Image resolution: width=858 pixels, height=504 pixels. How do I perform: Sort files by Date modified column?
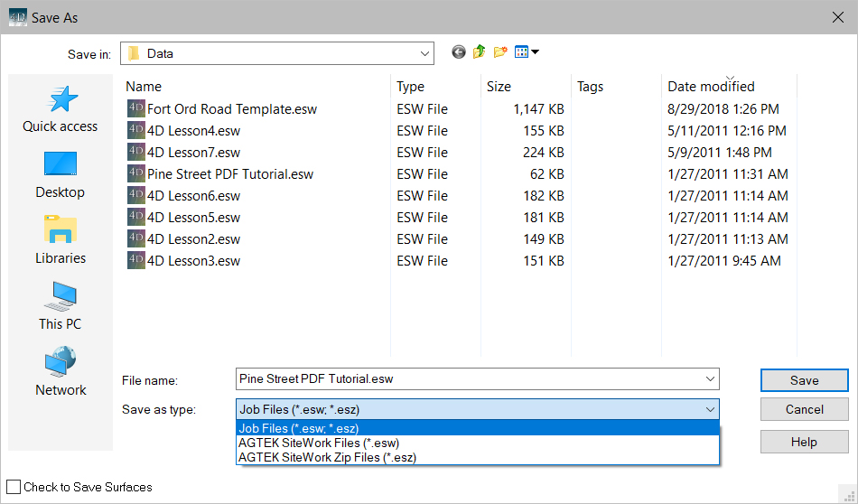point(711,87)
